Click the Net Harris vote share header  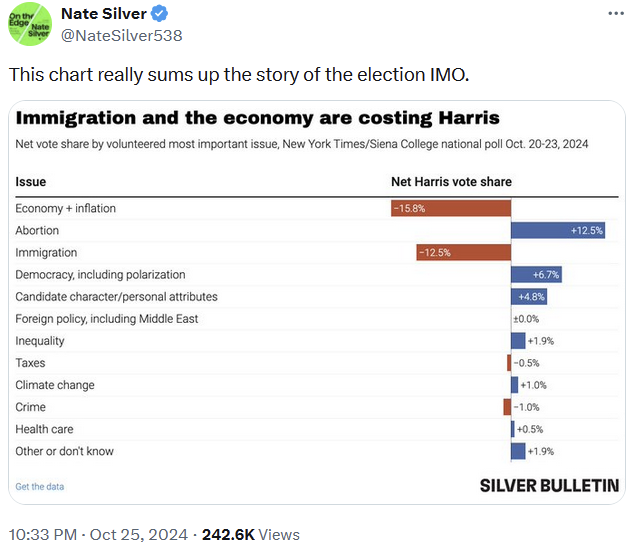click(x=450, y=182)
